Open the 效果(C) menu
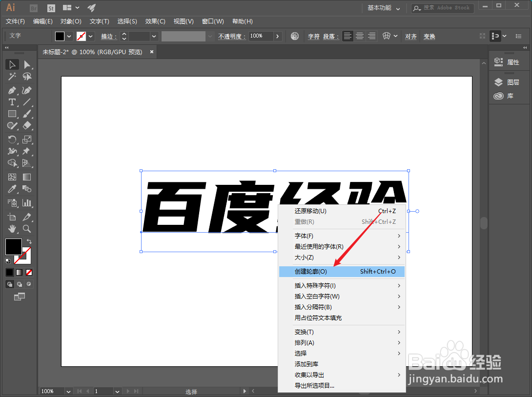The image size is (532, 397). tap(155, 21)
